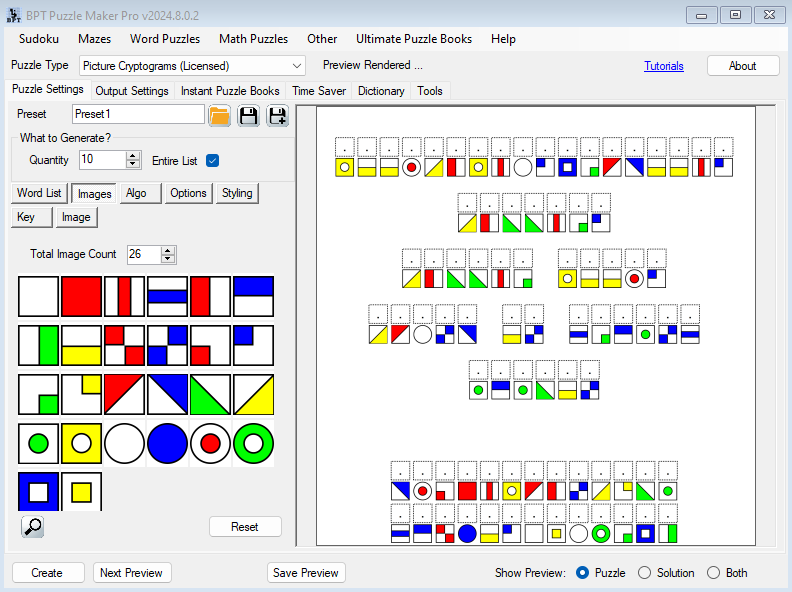Expand the Puzzle Type dropdown
792x592 pixels.
click(296, 66)
